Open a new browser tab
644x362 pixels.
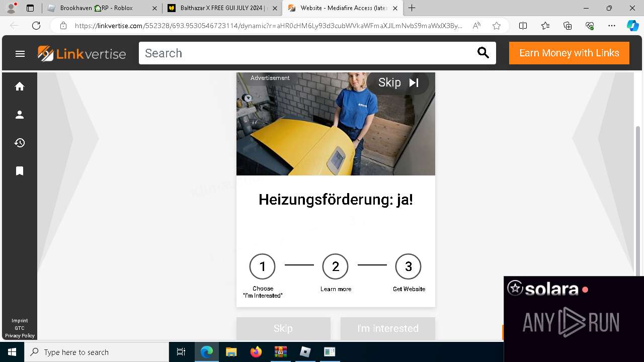(412, 8)
